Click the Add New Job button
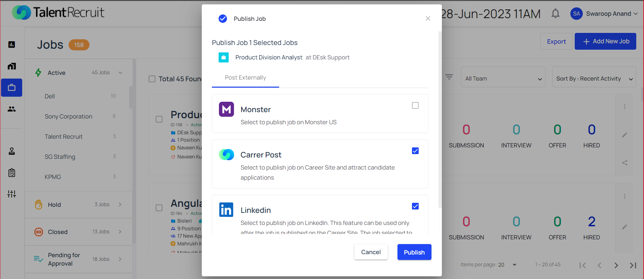 [605, 41]
